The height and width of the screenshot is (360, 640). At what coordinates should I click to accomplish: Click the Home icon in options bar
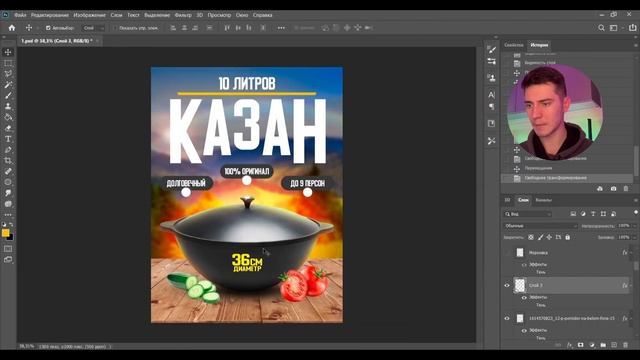coord(12,28)
